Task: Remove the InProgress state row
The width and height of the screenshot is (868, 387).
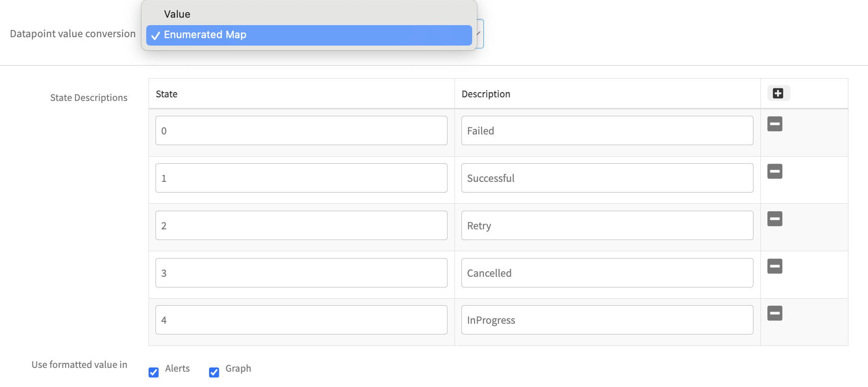Action: [774, 314]
